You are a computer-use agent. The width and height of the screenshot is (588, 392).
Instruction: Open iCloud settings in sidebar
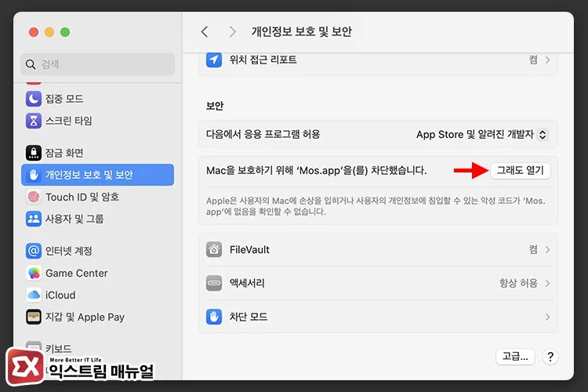coord(97,296)
